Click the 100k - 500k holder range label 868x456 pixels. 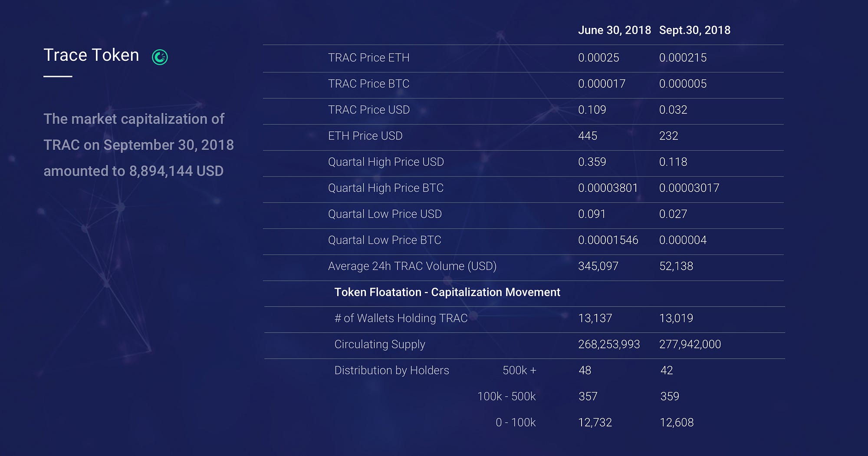(506, 397)
